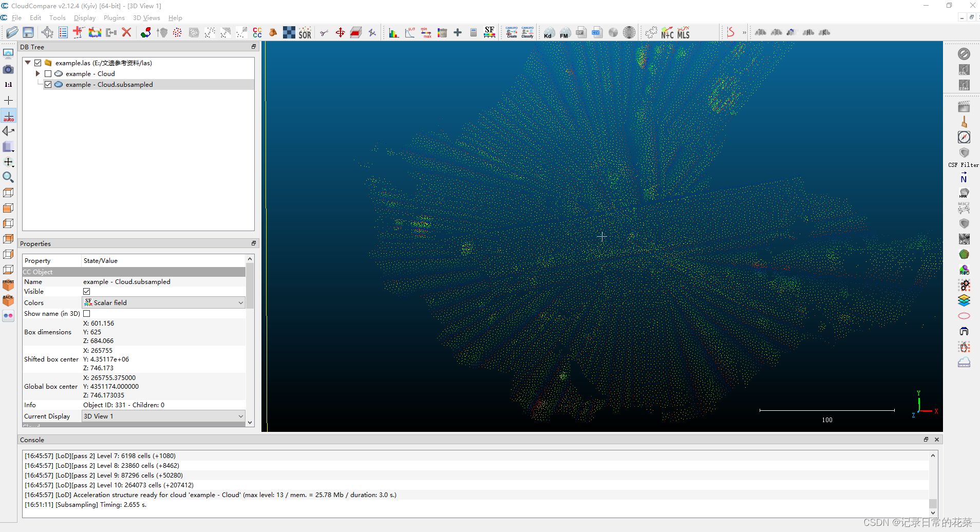Float the Console panel
This screenshot has width=980, height=532.
[x=926, y=440]
